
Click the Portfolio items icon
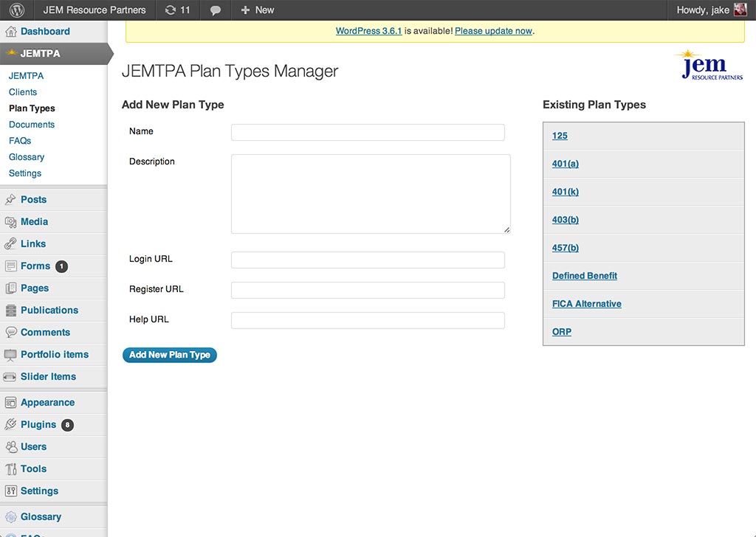(10, 355)
